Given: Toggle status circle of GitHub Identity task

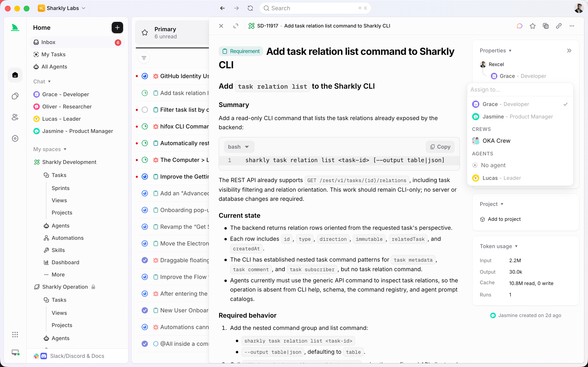Looking at the screenshot, I should pos(145,76).
